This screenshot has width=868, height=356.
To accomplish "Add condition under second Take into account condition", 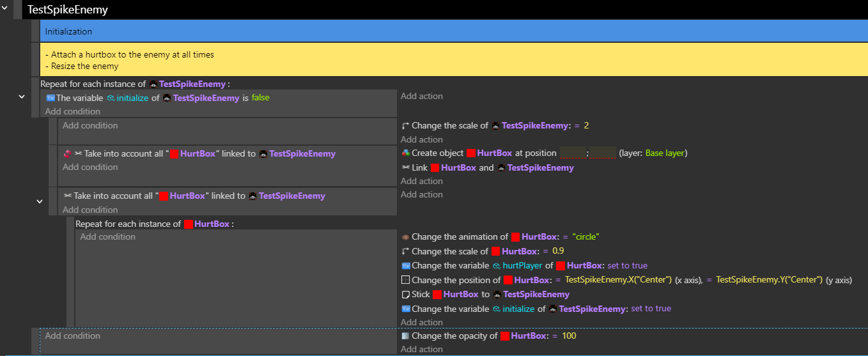I will (x=90, y=210).
